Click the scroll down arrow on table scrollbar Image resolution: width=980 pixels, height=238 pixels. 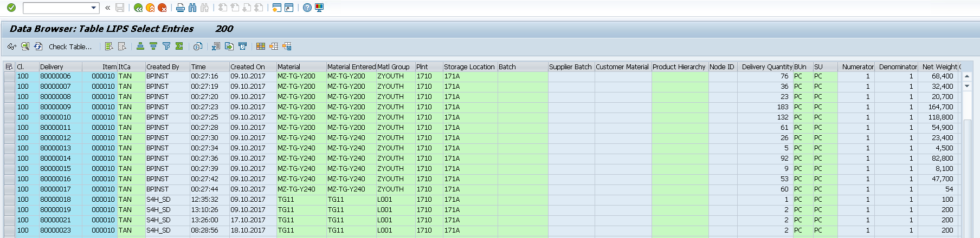click(x=966, y=87)
